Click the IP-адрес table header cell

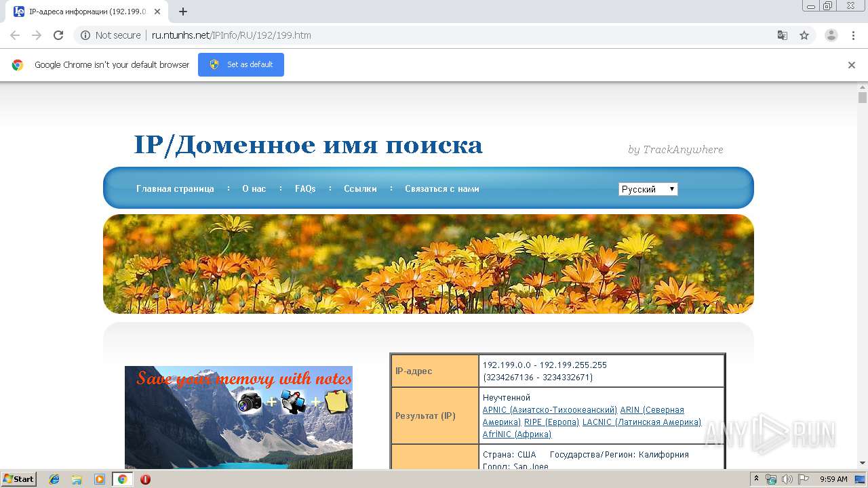click(435, 371)
